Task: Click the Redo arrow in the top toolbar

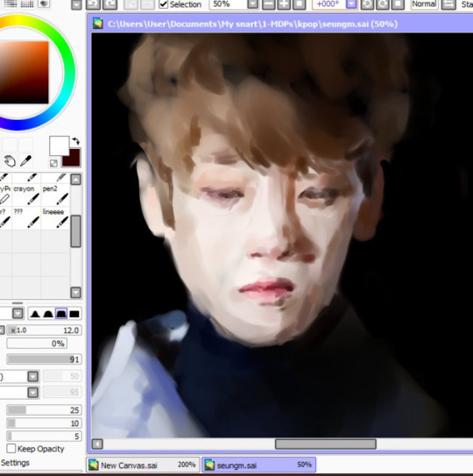Action: click(x=109, y=4)
